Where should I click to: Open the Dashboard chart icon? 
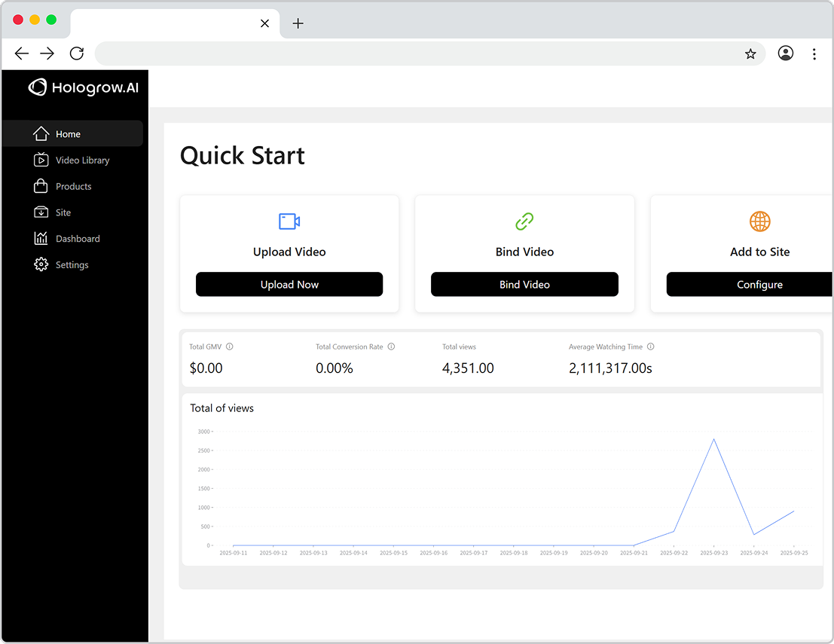coord(41,238)
